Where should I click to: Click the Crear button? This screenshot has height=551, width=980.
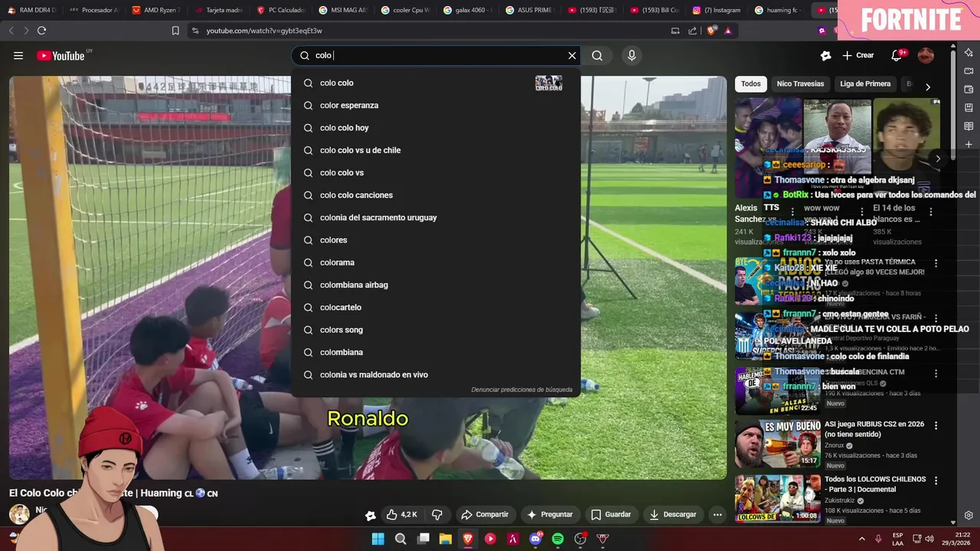tap(858, 55)
